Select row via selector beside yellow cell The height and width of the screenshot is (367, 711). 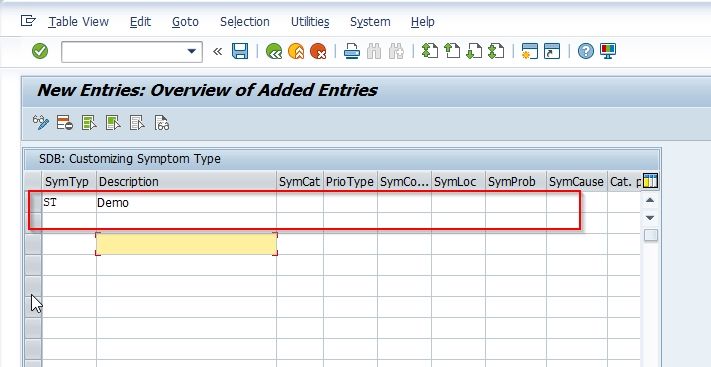[x=33, y=244]
